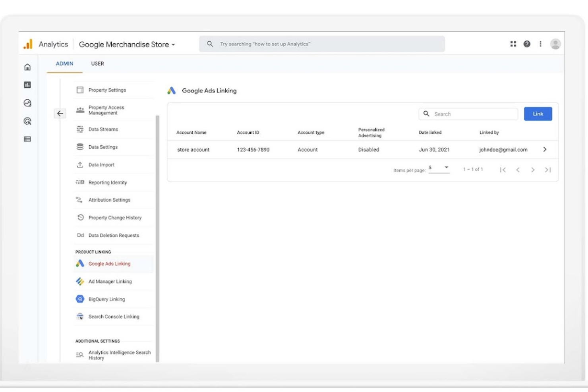This screenshot has width=588, height=392.
Task: Click the Advertising target icon in sidebar
Action: pos(27,122)
